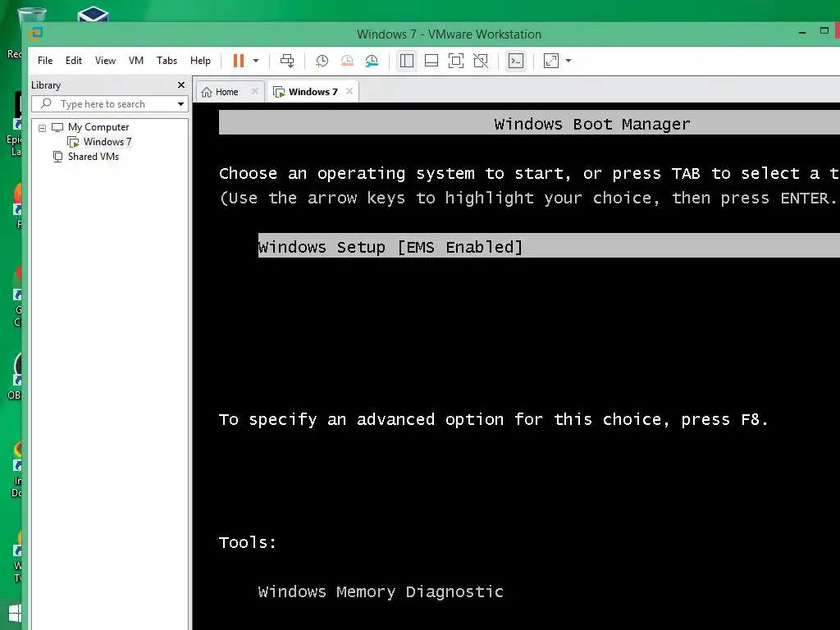Open the stretch display options dropdown arrow
The width and height of the screenshot is (840, 630).
[x=568, y=61]
